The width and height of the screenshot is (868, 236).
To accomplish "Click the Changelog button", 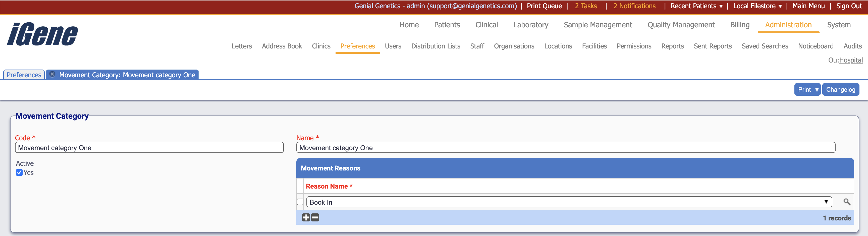I will coord(840,90).
